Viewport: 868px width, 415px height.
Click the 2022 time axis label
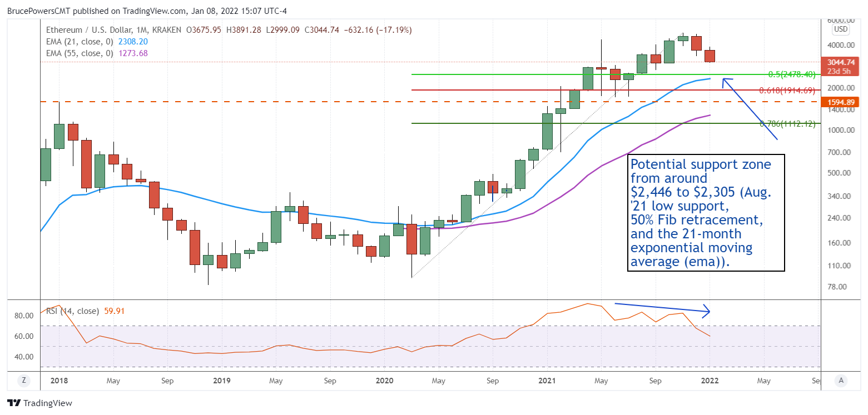pos(710,381)
